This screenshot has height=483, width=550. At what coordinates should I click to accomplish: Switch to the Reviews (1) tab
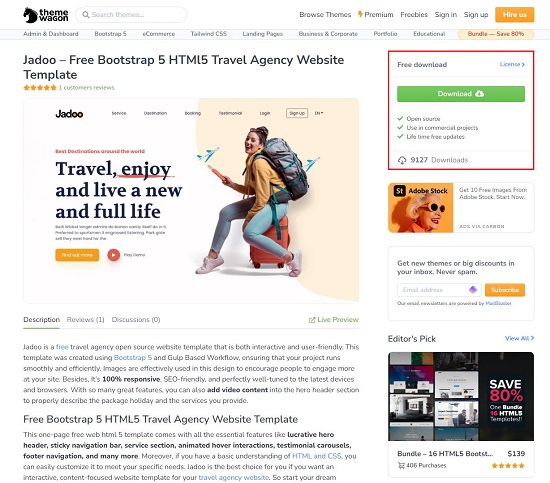(x=86, y=320)
